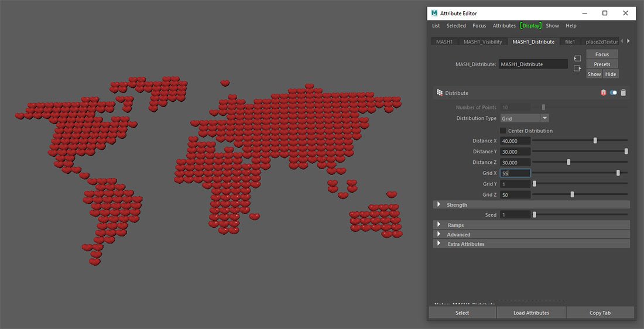Screen dimensions: 644x329
Task: Click the Grid Z slider handle
Action: 572,194
